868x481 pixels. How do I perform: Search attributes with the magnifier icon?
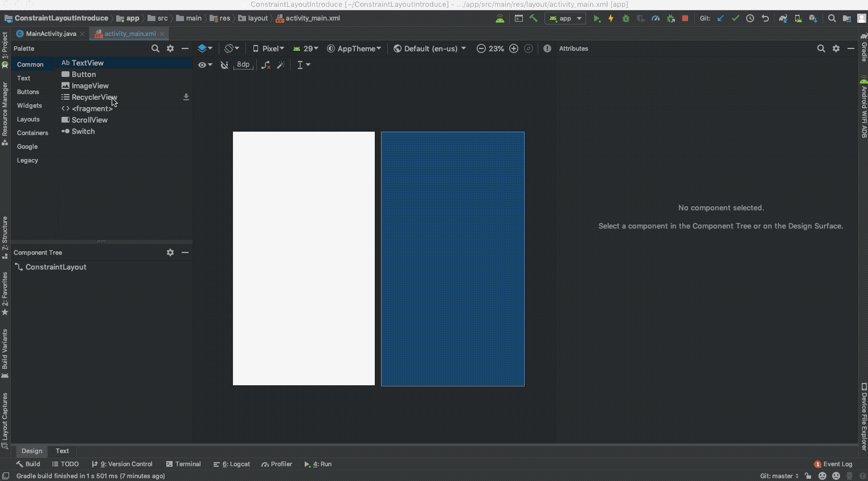(821, 48)
